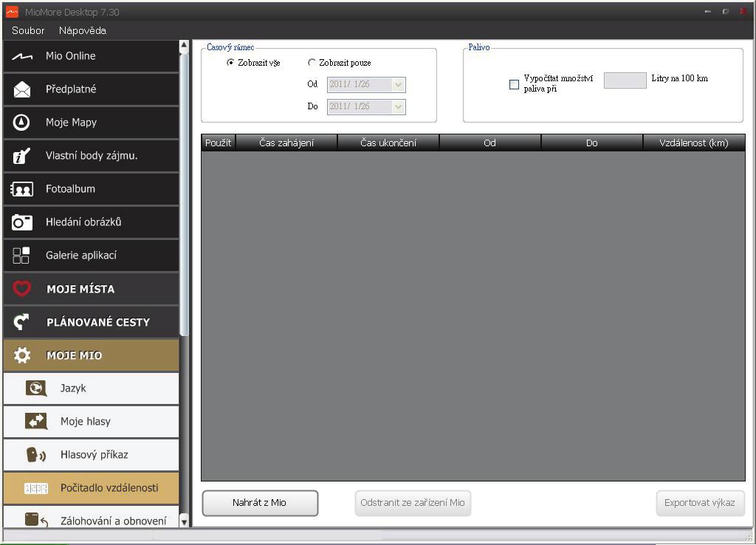Image resolution: width=756 pixels, height=545 pixels.
Task: Click the Litry na 100 km input field
Action: pos(625,80)
